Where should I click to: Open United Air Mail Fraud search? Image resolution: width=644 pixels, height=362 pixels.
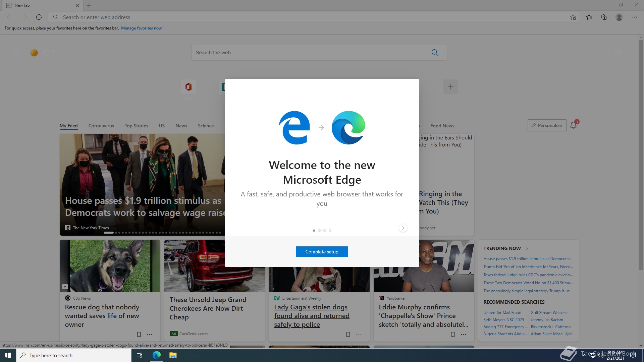pos(502,313)
